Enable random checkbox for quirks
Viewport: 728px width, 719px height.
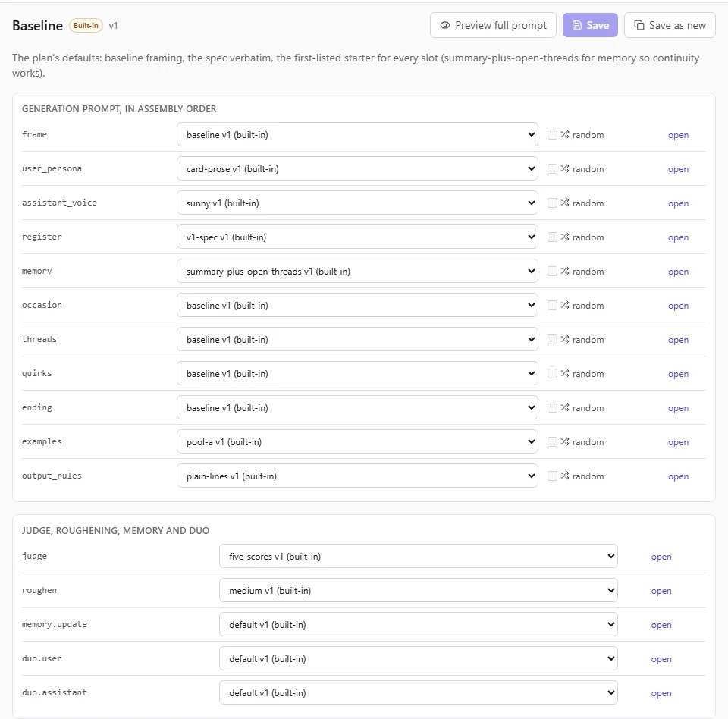(x=552, y=373)
